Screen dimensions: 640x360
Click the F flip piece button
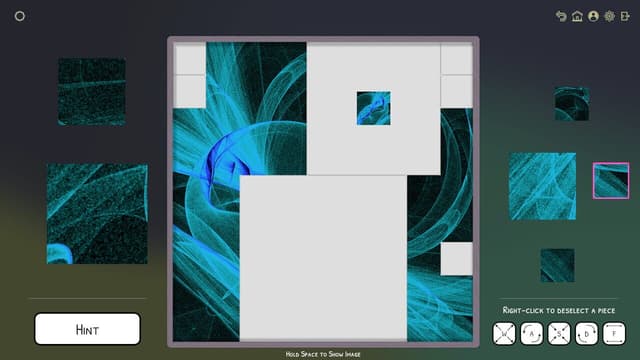(x=614, y=333)
